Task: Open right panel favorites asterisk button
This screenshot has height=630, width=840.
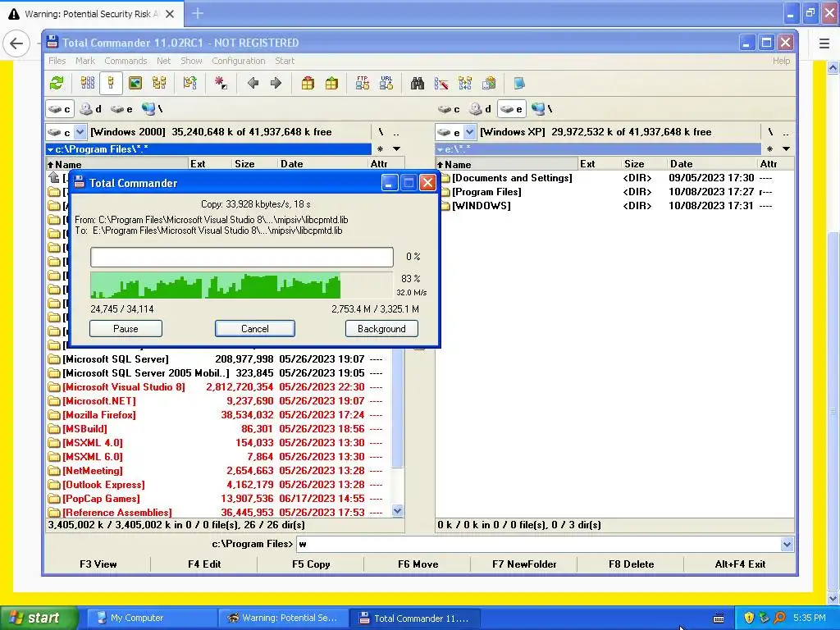Action: [x=769, y=149]
